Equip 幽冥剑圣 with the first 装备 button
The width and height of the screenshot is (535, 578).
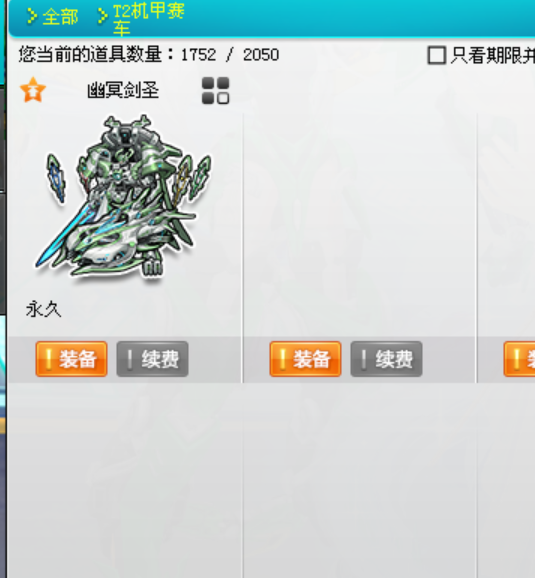click(x=72, y=359)
